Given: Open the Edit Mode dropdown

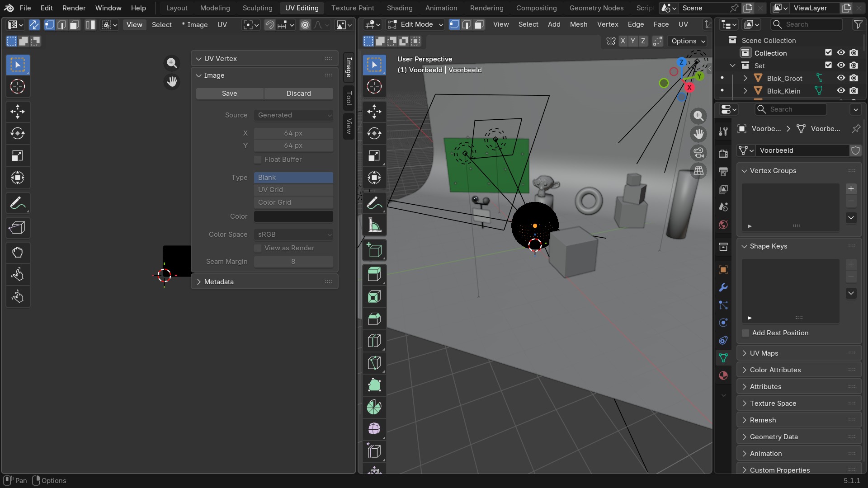Looking at the screenshot, I should [x=415, y=24].
